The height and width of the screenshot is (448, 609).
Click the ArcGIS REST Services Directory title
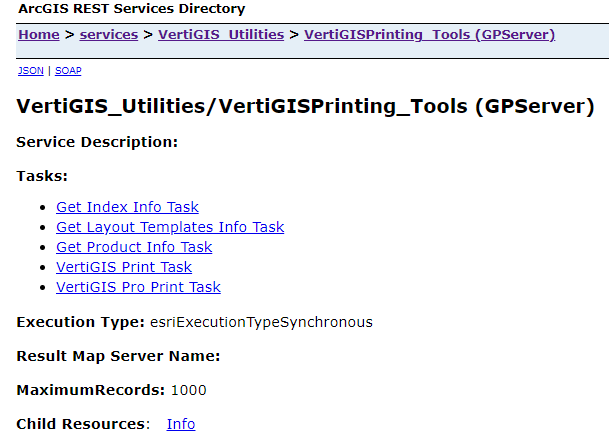pyautogui.click(x=132, y=9)
